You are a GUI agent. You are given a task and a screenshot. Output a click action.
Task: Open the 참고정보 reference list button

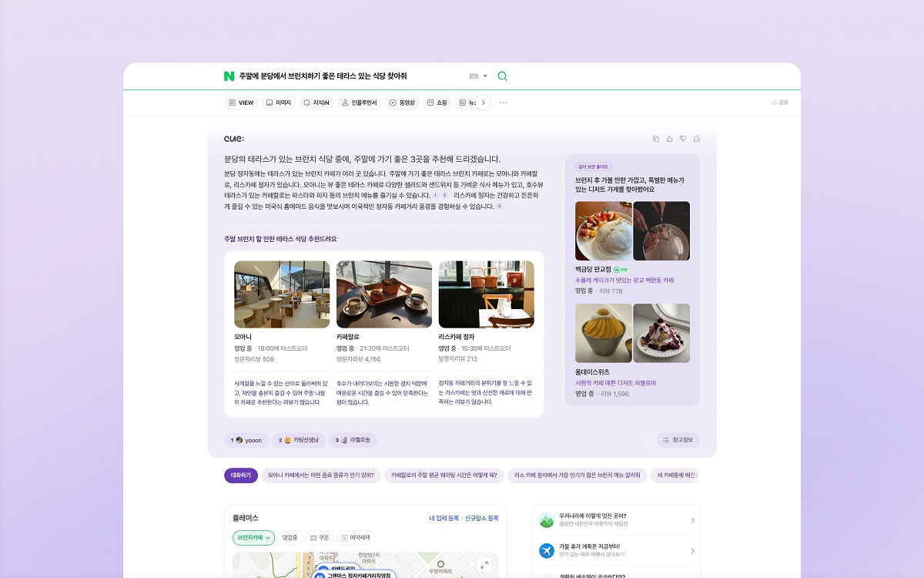[x=678, y=440]
